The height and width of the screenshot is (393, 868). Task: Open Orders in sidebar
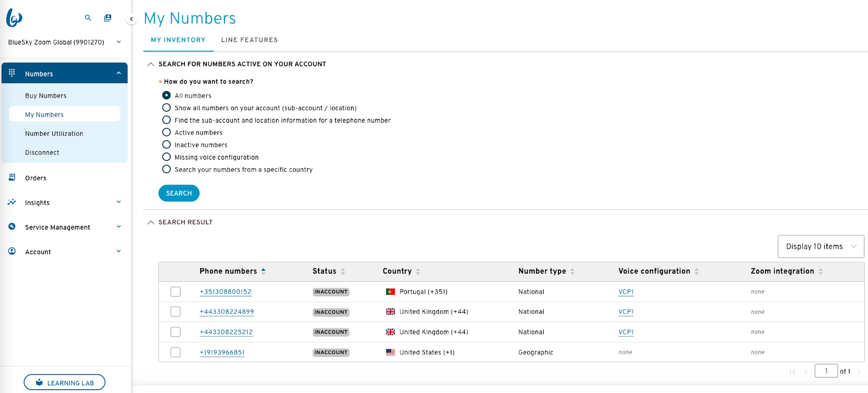(36, 178)
